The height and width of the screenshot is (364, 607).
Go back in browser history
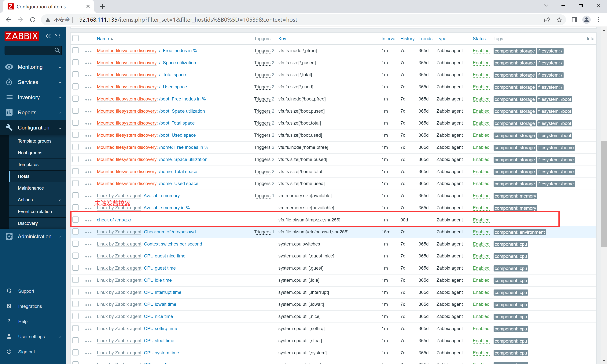pyautogui.click(x=8, y=20)
